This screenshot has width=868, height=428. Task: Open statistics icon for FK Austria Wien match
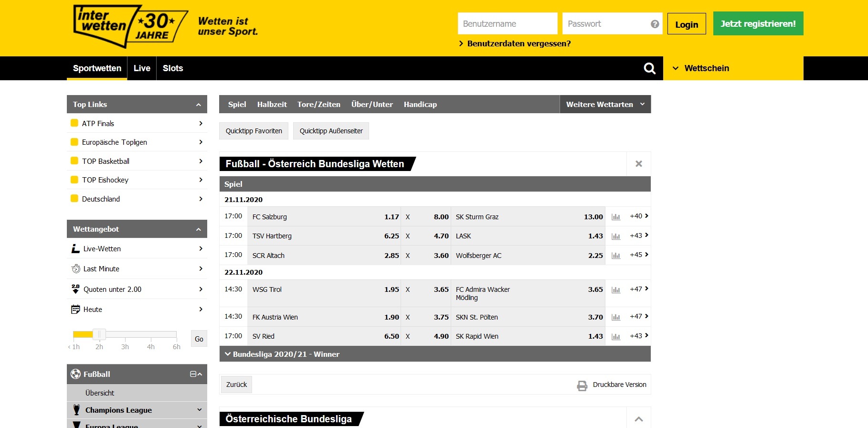click(x=616, y=317)
